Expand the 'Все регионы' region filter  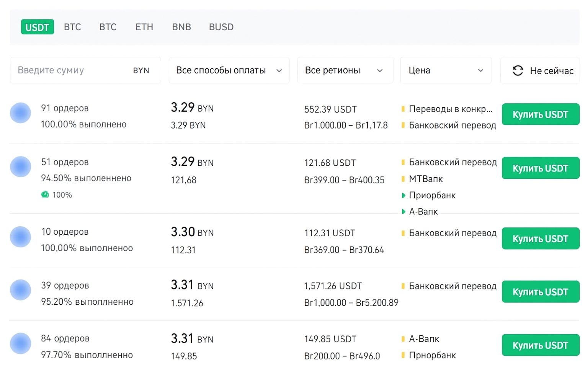pyautogui.click(x=345, y=70)
